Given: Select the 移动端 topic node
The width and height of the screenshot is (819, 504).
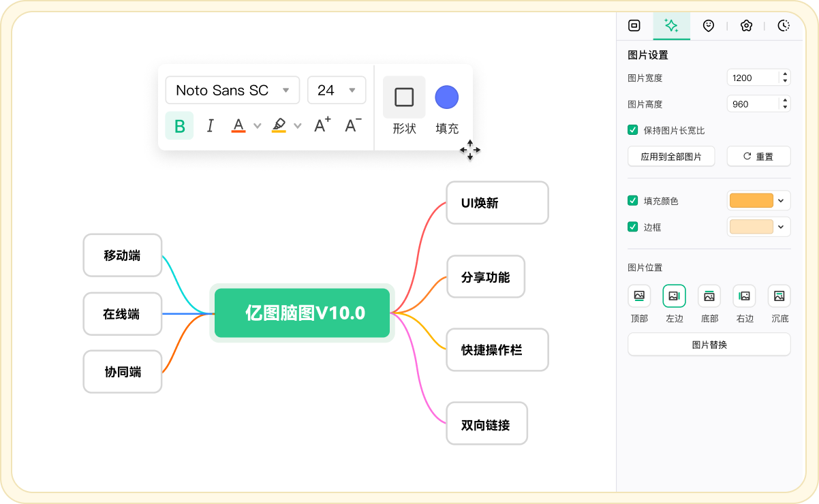Looking at the screenshot, I should pos(123,255).
